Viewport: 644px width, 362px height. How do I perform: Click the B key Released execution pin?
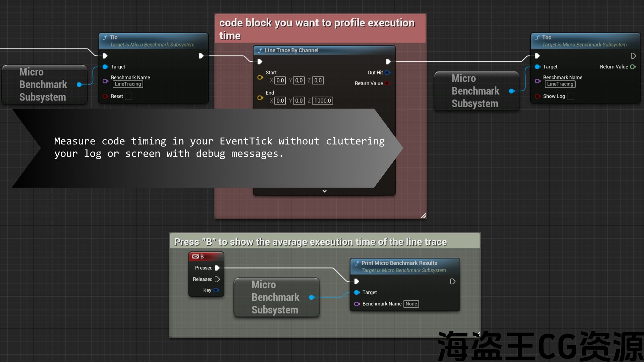click(217, 279)
